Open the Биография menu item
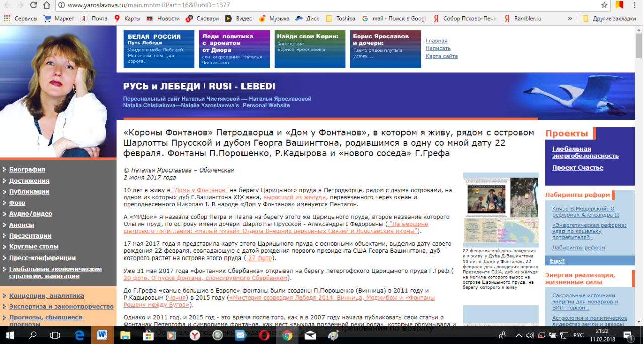The width and height of the screenshot is (644, 344). (x=27, y=169)
